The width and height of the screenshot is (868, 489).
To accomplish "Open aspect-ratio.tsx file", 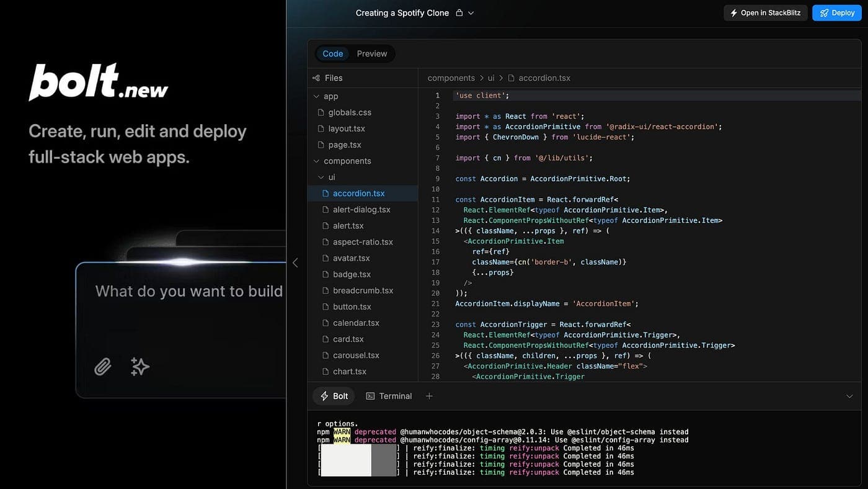I will point(363,241).
